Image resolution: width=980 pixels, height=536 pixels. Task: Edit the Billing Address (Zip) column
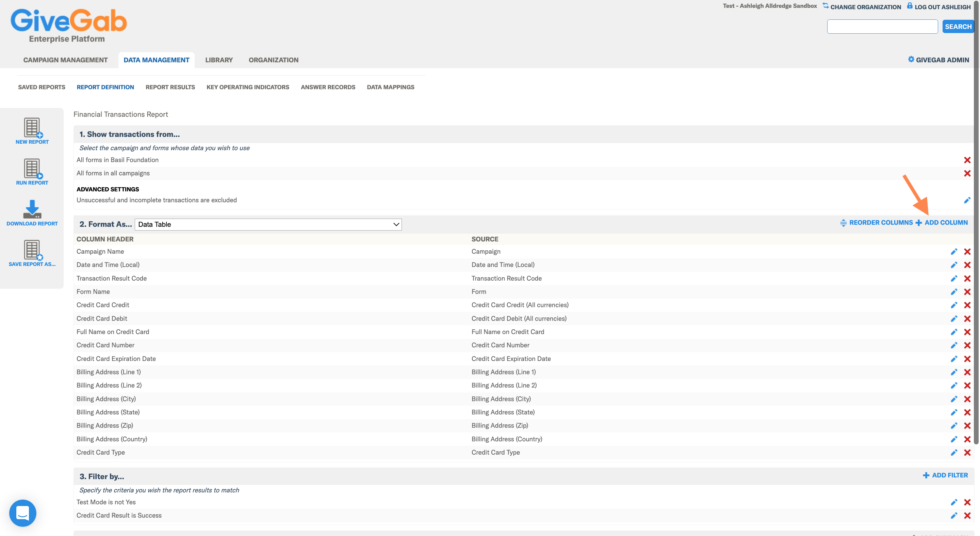[x=954, y=426]
